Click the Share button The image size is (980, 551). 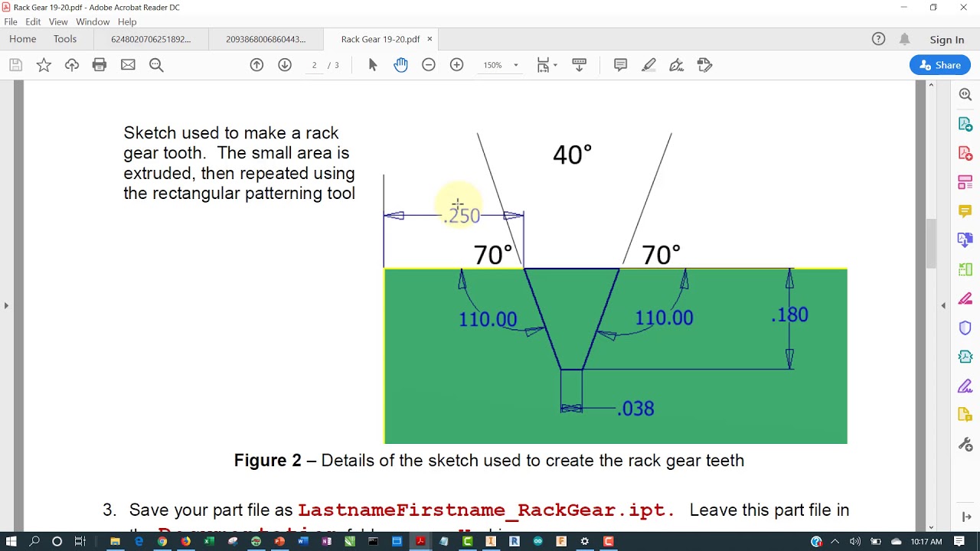point(940,65)
